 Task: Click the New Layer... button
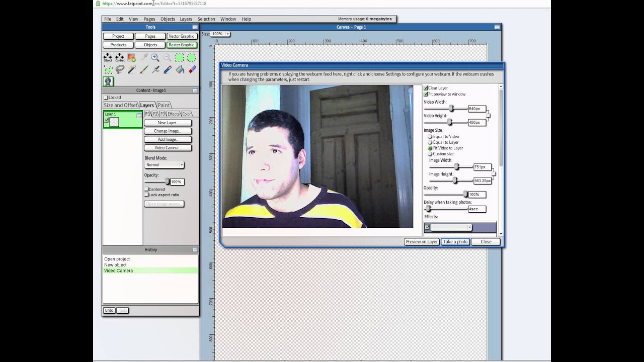click(x=168, y=123)
